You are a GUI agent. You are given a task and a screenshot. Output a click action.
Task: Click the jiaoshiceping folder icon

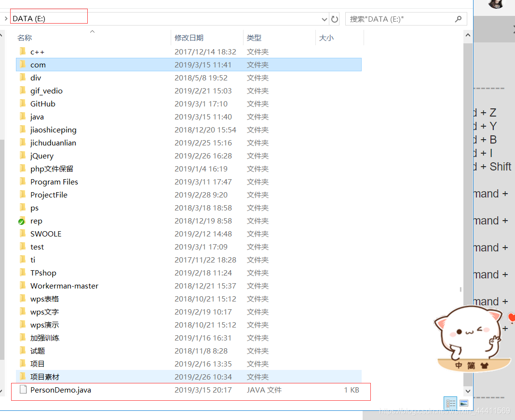tap(23, 129)
